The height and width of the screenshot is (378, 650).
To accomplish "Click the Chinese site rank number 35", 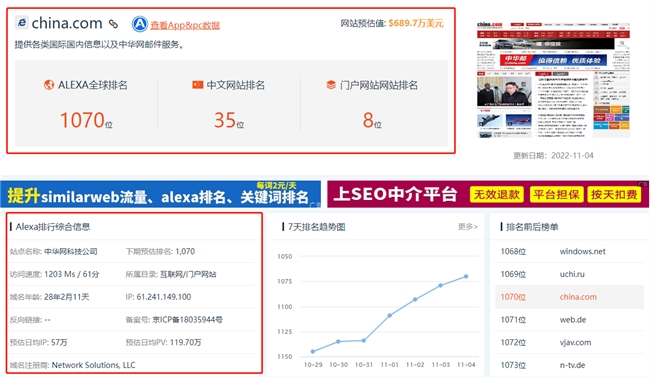I will (225, 120).
